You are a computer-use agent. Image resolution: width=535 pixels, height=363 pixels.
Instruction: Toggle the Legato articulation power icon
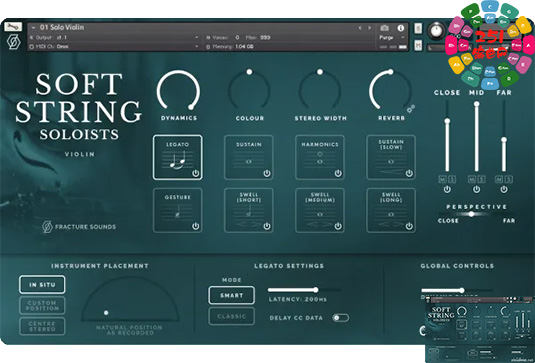point(196,173)
